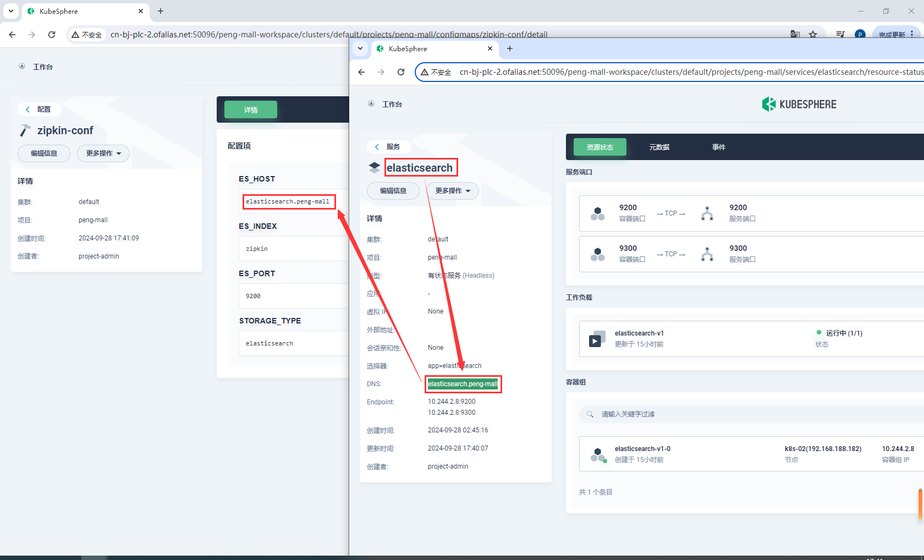924x560 pixels.
Task: Click node k8s-02(192.168.188.182)
Action: [x=823, y=449]
